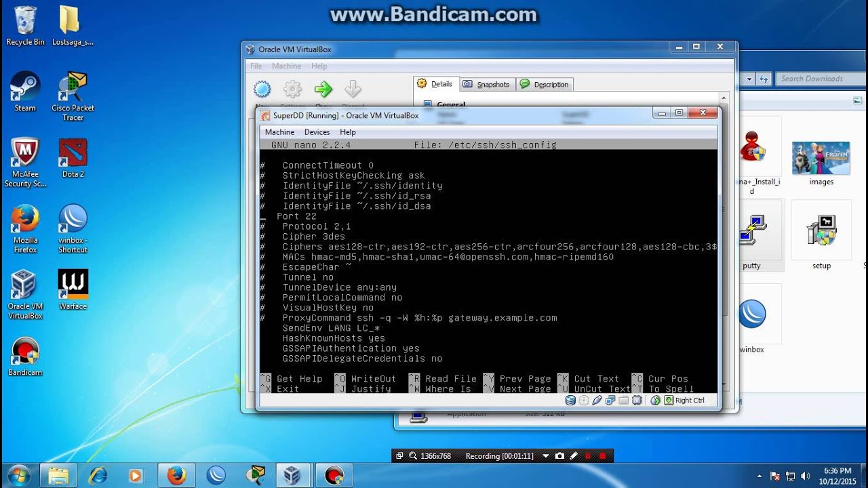Image resolution: width=868 pixels, height=488 pixels.
Task: Click the USB devices icon in the VM status bar
Action: click(597, 400)
